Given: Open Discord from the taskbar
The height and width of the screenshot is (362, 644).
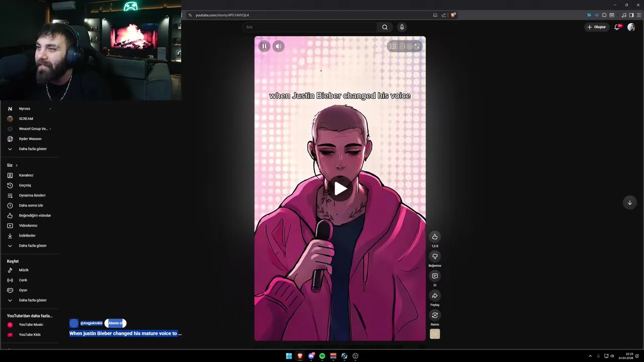Looking at the screenshot, I should tap(311, 356).
